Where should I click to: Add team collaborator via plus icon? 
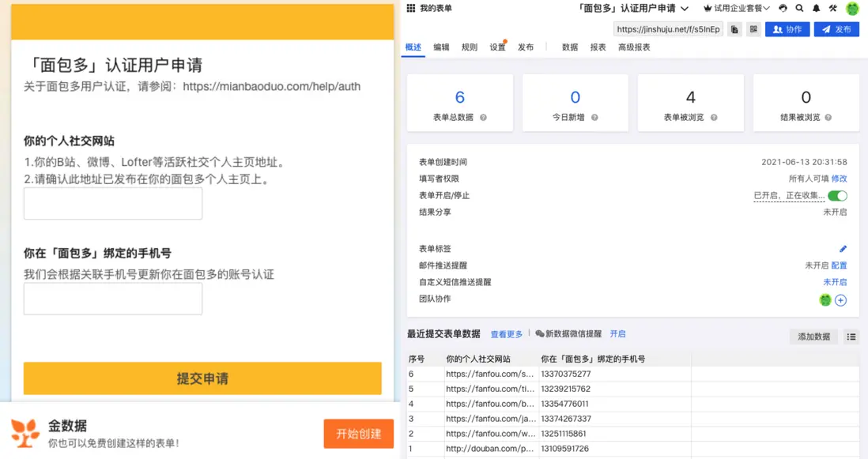pos(840,300)
